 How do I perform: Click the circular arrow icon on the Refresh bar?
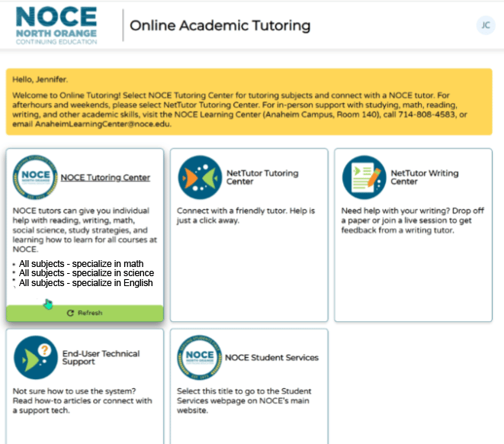(x=70, y=313)
